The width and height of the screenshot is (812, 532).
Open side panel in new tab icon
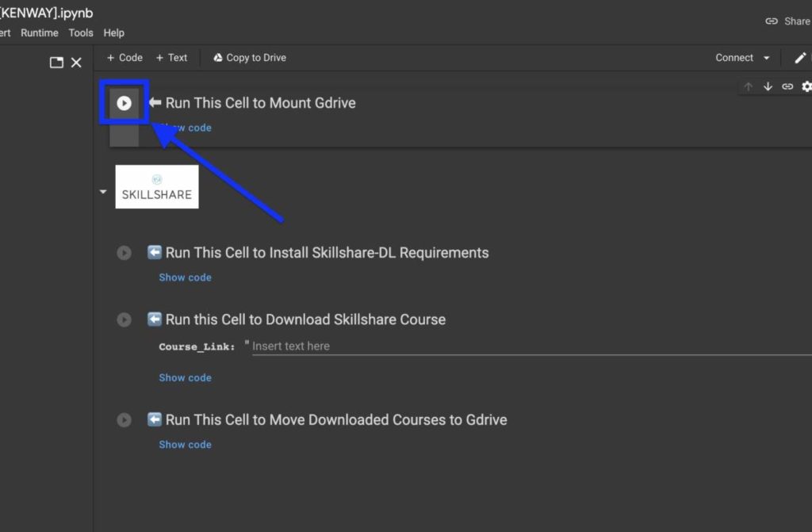click(56, 63)
